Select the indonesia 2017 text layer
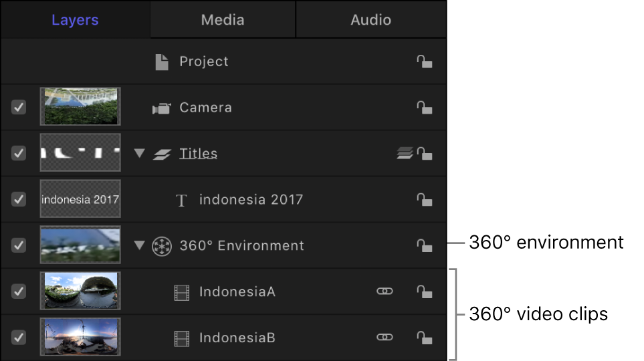 click(x=251, y=200)
